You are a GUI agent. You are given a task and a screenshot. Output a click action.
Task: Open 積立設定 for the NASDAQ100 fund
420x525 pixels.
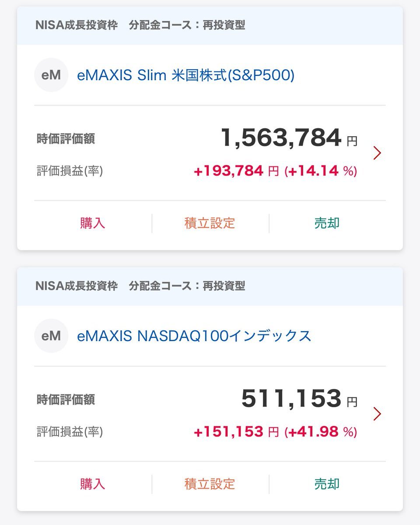(210, 484)
